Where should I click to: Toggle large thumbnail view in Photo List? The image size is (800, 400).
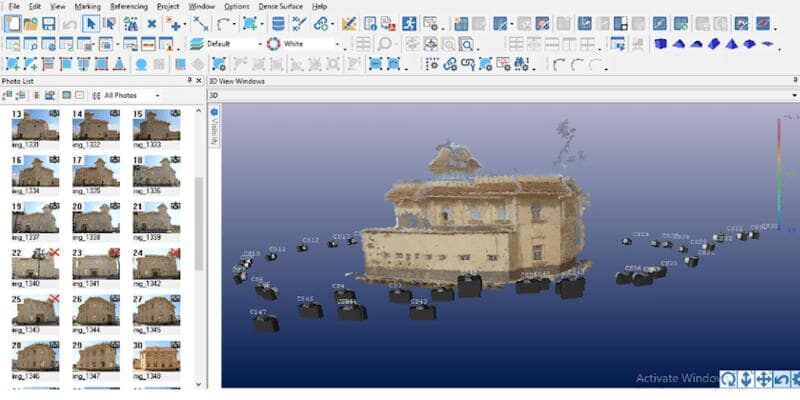(x=66, y=95)
